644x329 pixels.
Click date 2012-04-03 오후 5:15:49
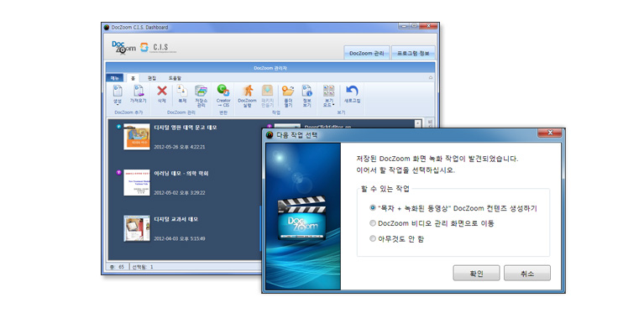(179, 238)
